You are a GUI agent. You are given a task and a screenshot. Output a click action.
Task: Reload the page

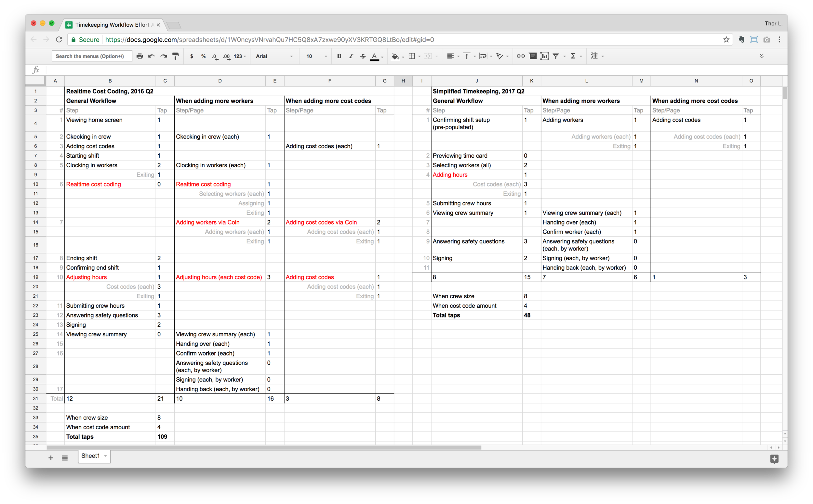[59, 40]
